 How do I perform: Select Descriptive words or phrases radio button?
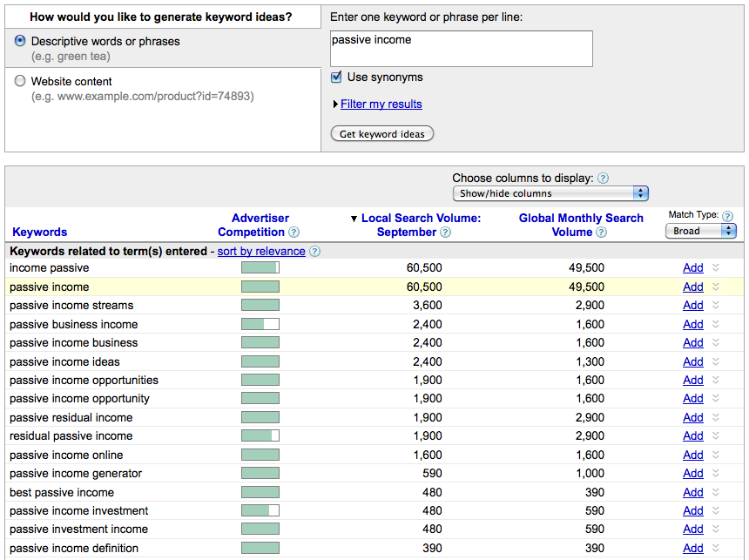20,41
